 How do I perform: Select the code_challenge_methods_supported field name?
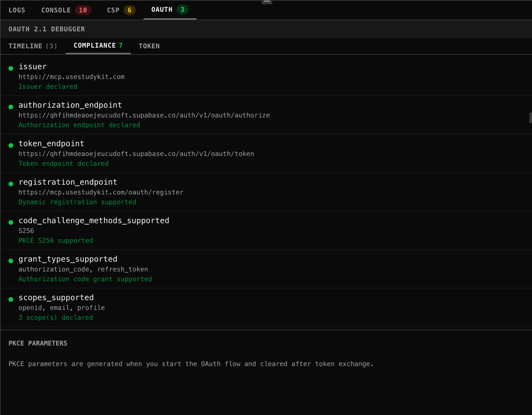point(94,221)
